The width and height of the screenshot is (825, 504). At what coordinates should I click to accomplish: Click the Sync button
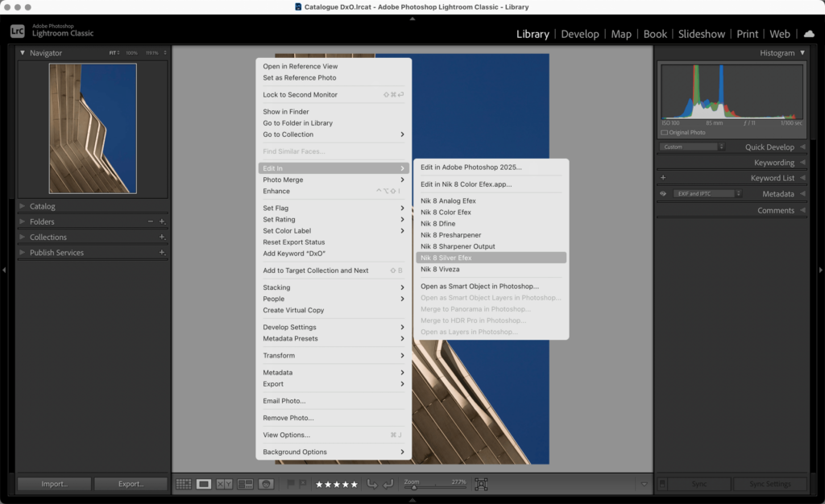tap(699, 484)
